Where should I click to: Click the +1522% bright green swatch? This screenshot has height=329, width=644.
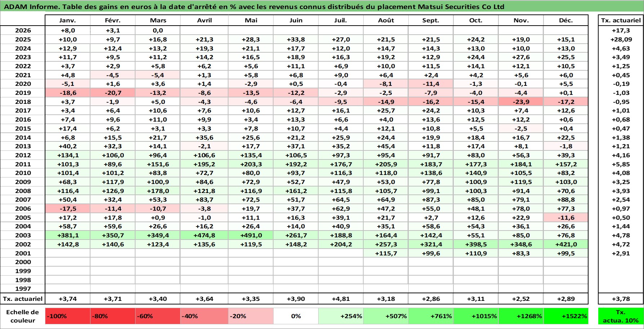(x=566, y=316)
